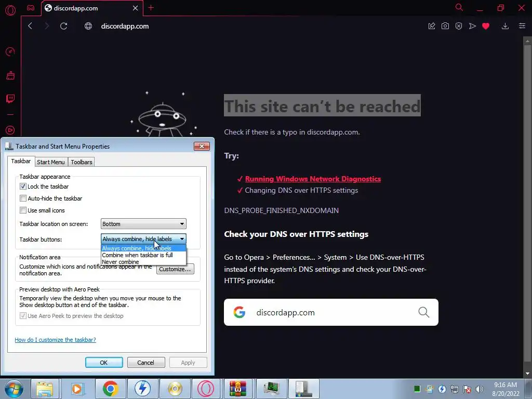Toggle Lock the taskbar checkbox
The height and width of the screenshot is (399, 532).
pos(23,187)
